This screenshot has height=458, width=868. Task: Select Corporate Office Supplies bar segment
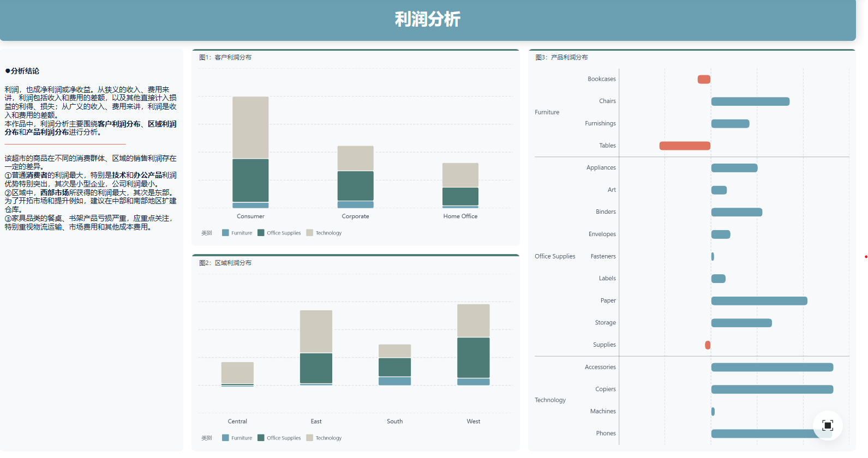(x=355, y=186)
